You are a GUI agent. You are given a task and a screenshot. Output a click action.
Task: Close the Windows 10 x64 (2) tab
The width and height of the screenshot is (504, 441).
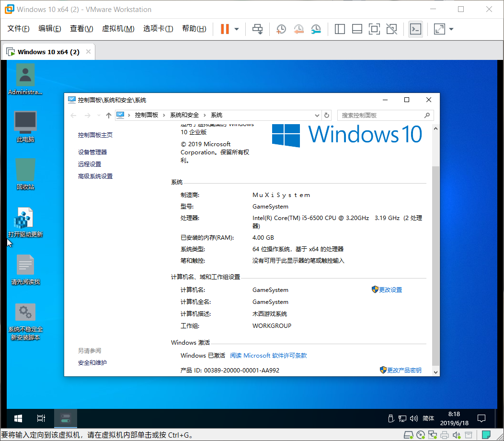[89, 52]
